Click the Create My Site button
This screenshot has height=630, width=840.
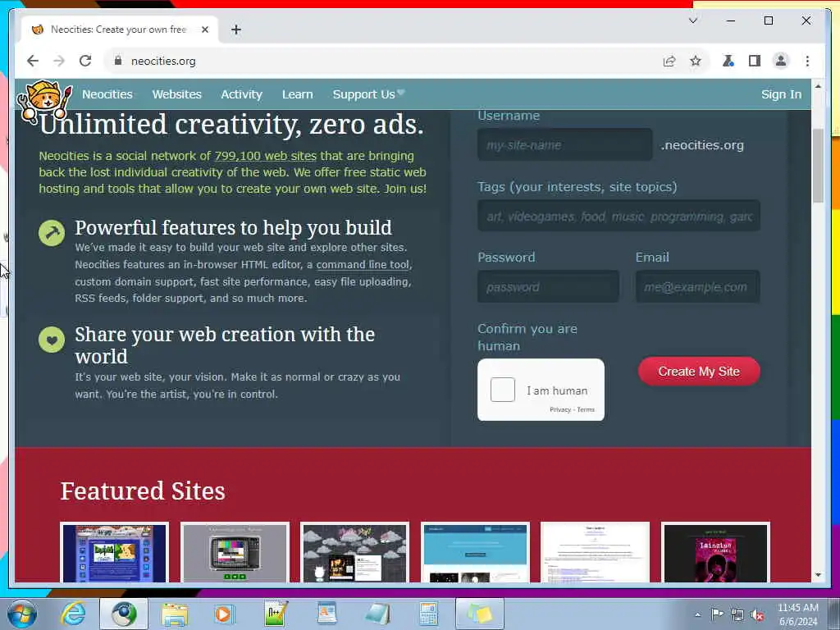[x=699, y=372]
